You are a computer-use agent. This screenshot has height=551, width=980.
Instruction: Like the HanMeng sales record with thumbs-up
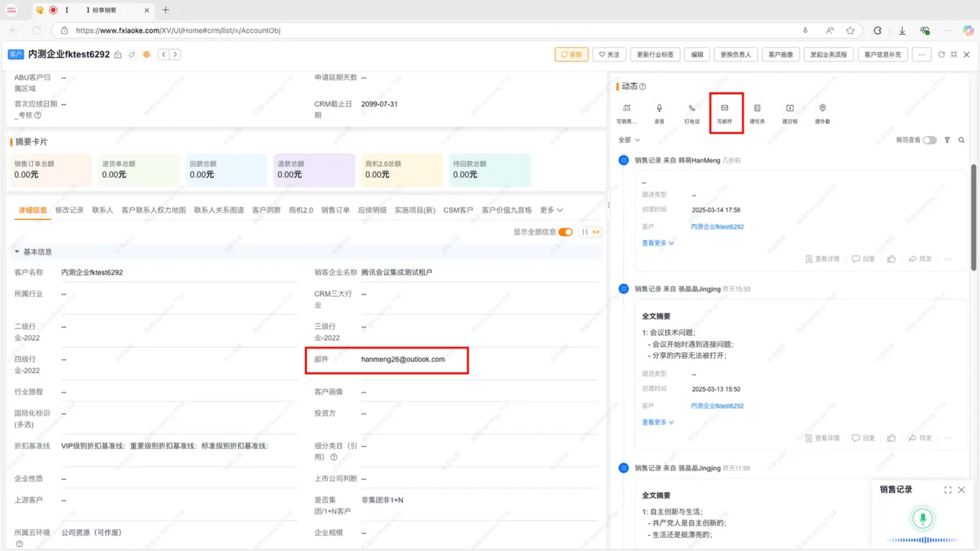coord(891,259)
